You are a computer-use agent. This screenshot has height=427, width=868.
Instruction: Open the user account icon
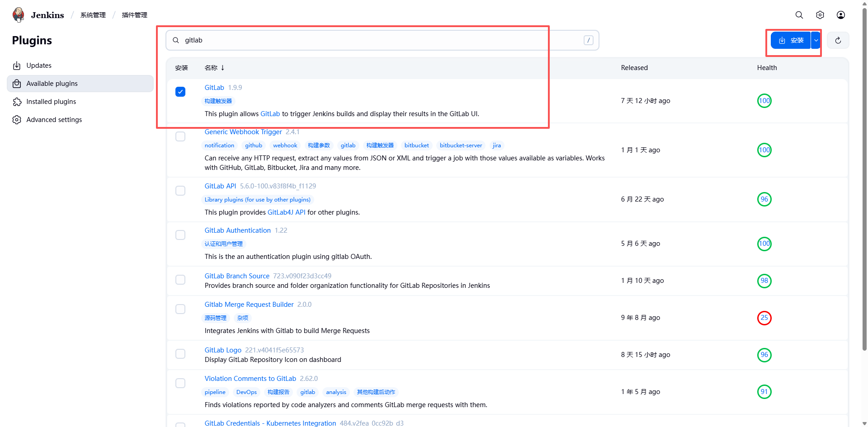click(x=841, y=15)
